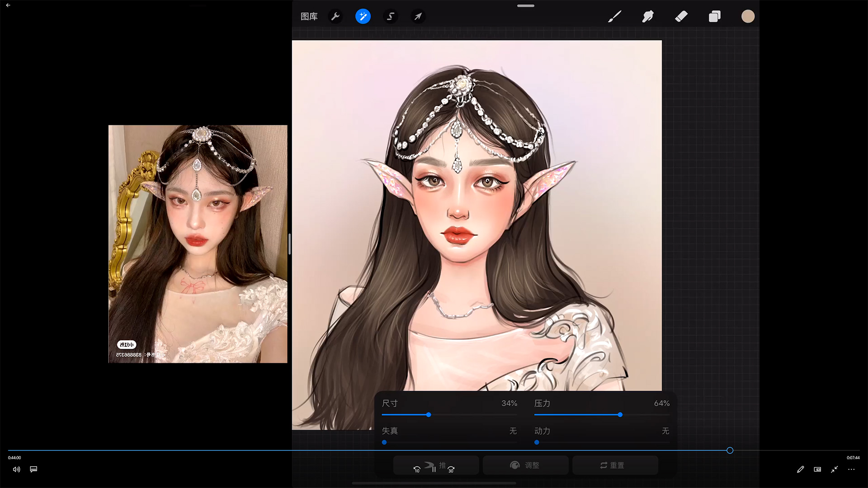
Task: Open the Actions wrench menu
Action: tap(335, 17)
